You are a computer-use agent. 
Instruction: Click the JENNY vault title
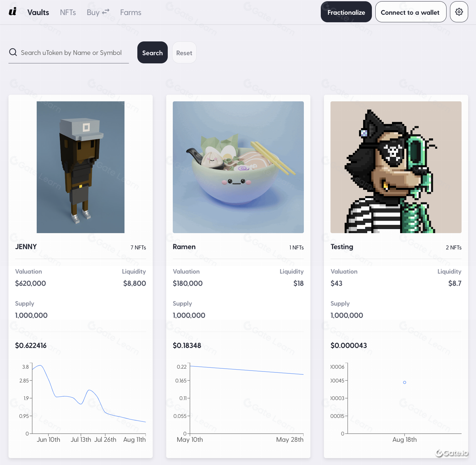(26, 247)
